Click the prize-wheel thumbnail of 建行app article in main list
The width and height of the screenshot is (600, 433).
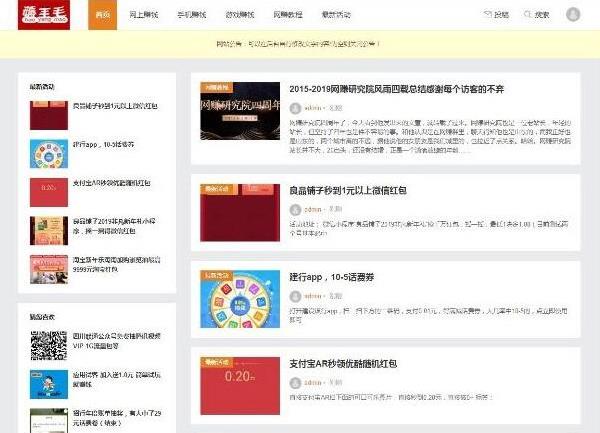pyautogui.click(x=240, y=299)
